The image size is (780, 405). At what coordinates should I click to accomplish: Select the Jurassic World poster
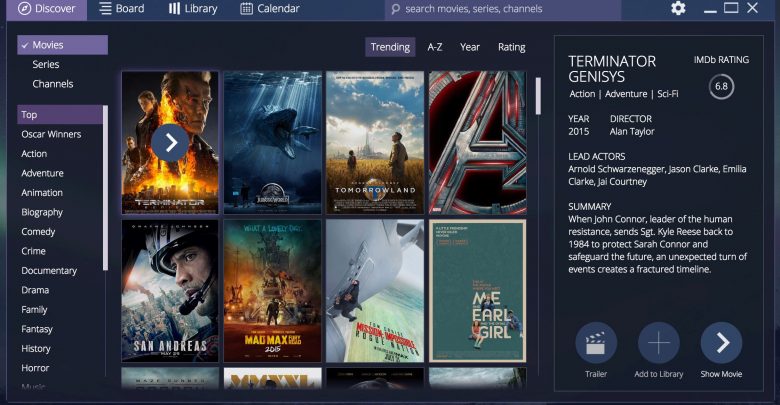273,143
